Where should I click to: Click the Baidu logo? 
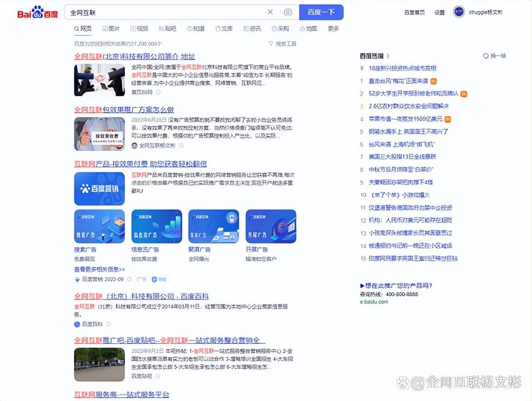point(38,12)
